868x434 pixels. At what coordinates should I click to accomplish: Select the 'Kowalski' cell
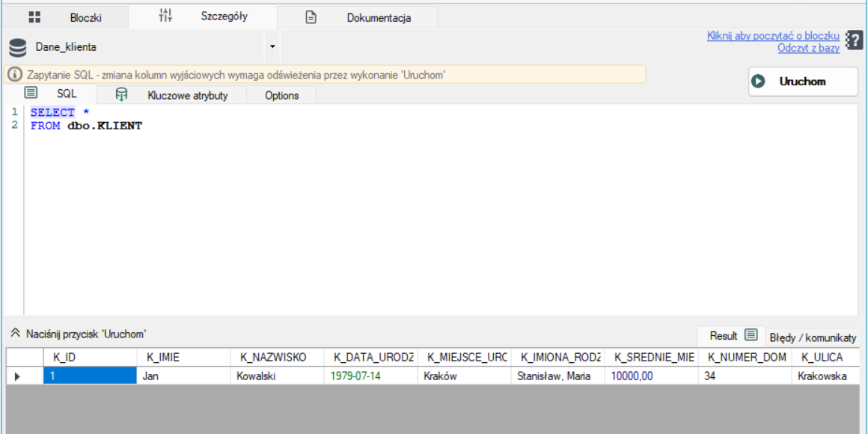(278, 376)
